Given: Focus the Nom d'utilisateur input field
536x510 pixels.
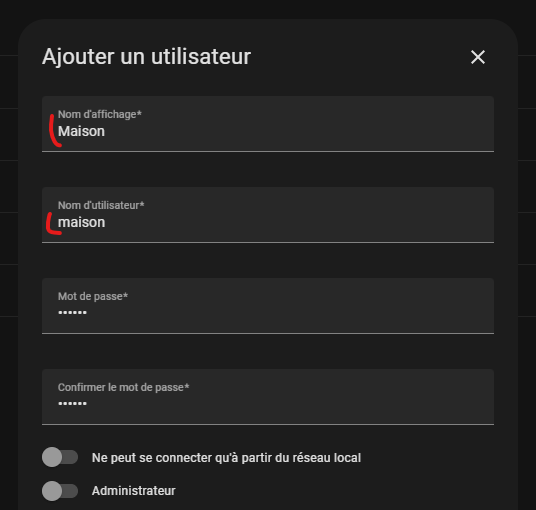Looking at the screenshot, I should point(268,215).
